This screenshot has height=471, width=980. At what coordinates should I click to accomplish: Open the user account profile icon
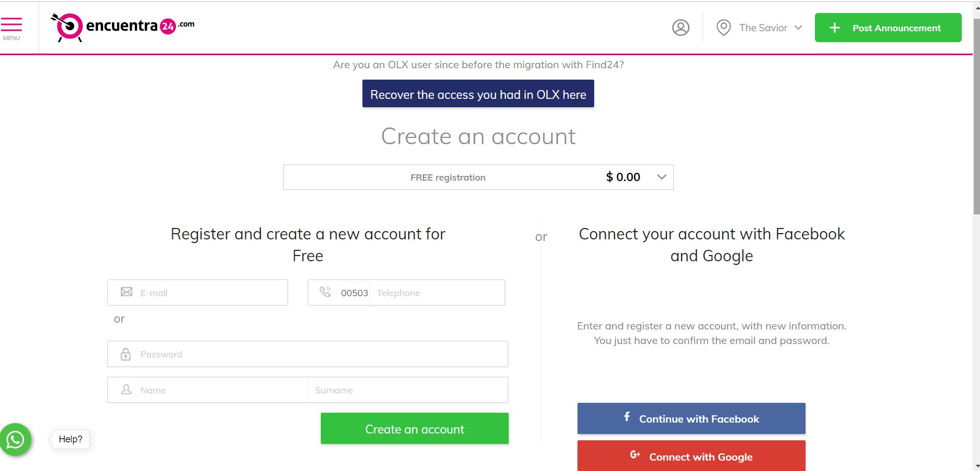(681, 28)
